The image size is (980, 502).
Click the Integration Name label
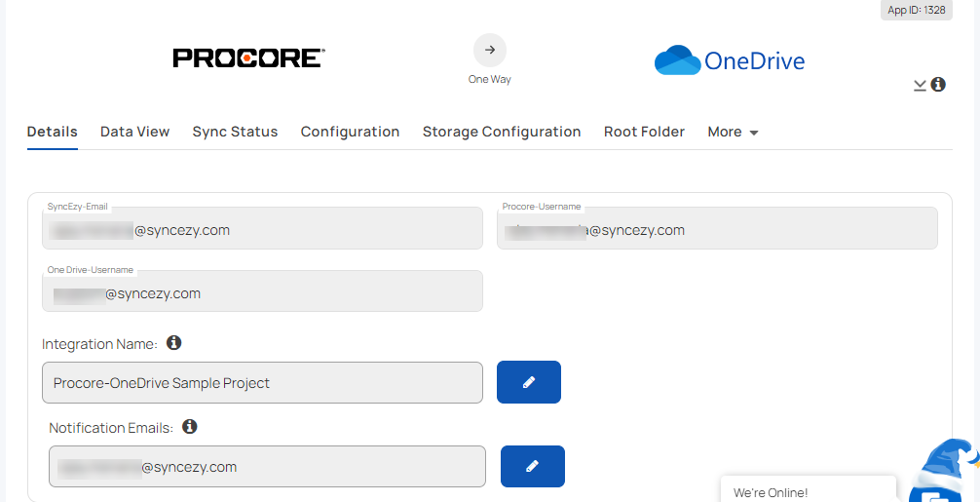(99, 344)
